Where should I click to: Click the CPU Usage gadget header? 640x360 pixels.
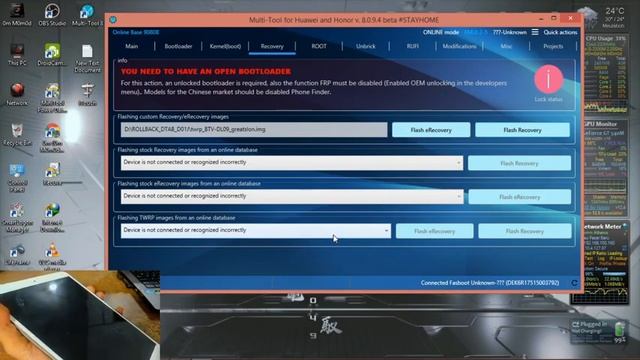point(606,38)
